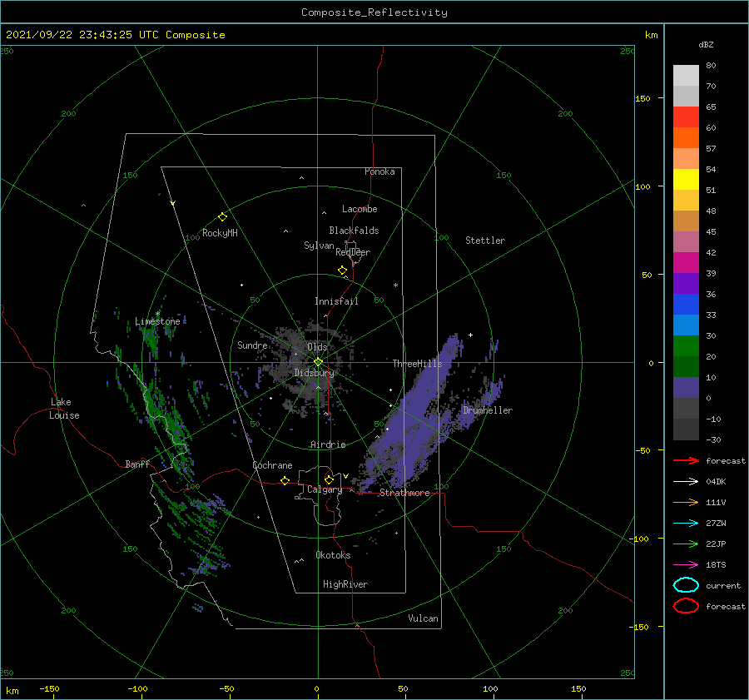
Task: Click the ThreeHills city label
Action: [x=418, y=364]
